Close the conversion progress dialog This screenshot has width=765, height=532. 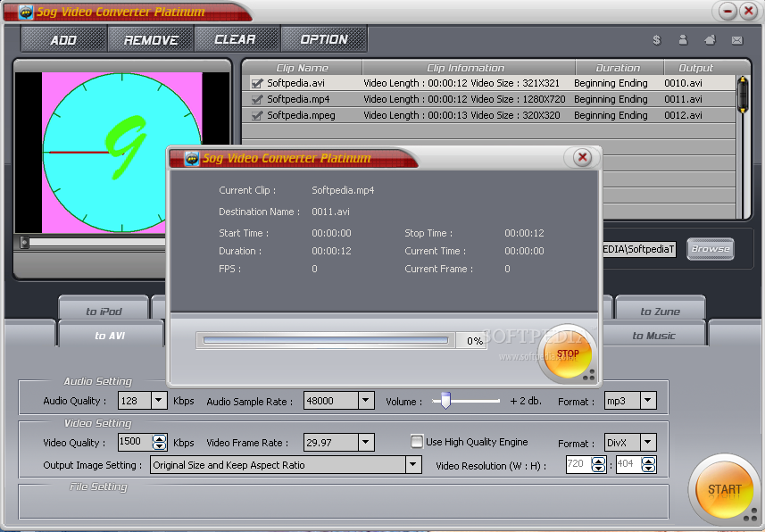click(582, 157)
